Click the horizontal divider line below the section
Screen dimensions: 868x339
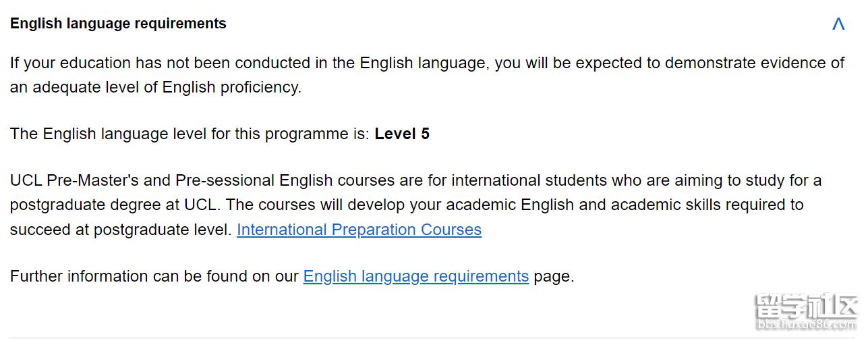(x=434, y=337)
